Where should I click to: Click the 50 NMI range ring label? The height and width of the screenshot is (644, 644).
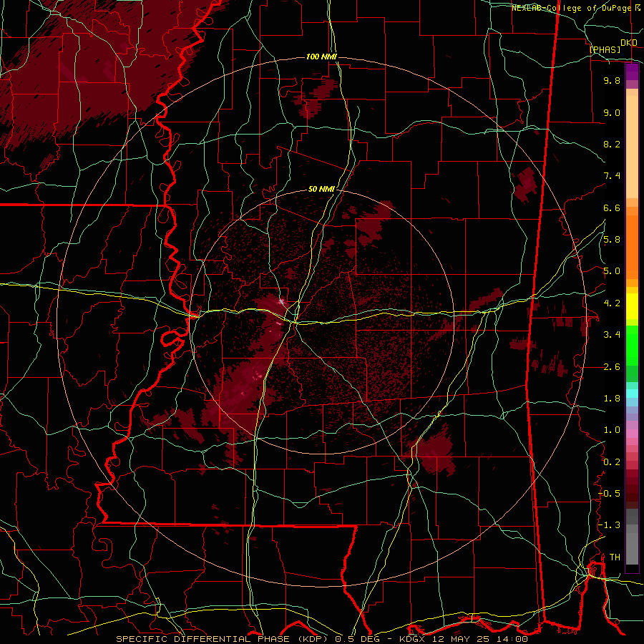(321, 190)
